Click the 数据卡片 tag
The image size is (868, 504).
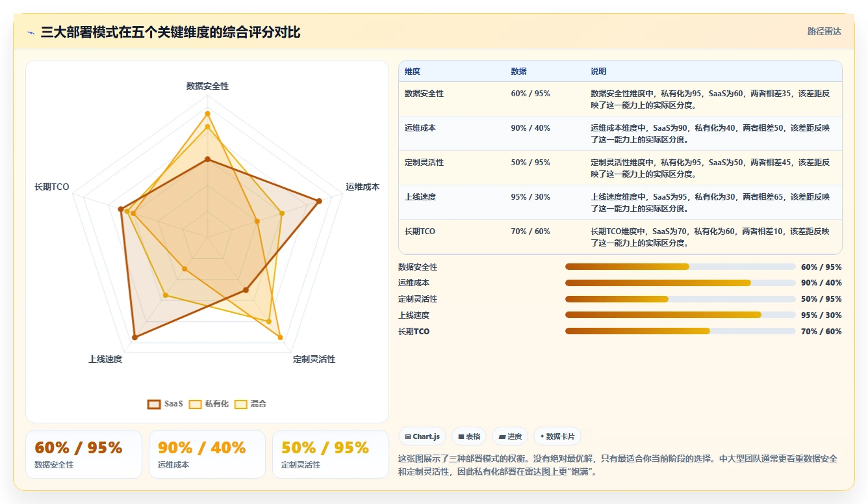click(557, 436)
